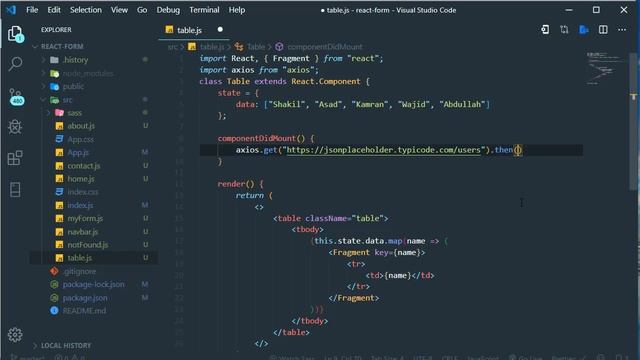Open Source Control view with 480 badge
The width and height of the screenshot is (640, 360).
tap(16, 97)
